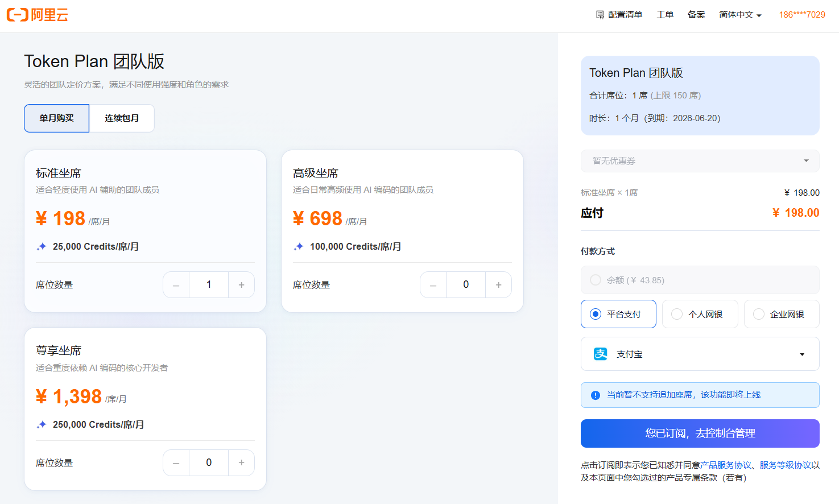The width and height of the screenshot is (839, 504).
Task: Click the 标准坐席 seat quantity field
Action: click(209, 285)
